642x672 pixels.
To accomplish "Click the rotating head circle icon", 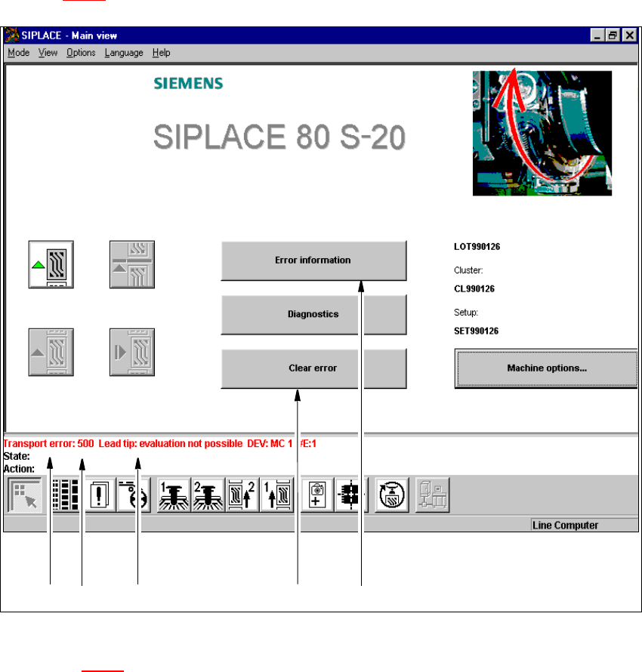I will point(392,495).
